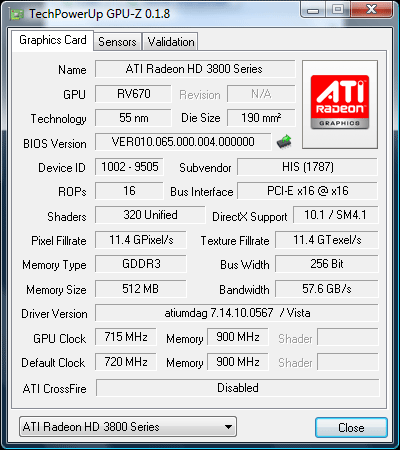Click the Bus Interface label
400x450 pixels.
tap(202, 192)
